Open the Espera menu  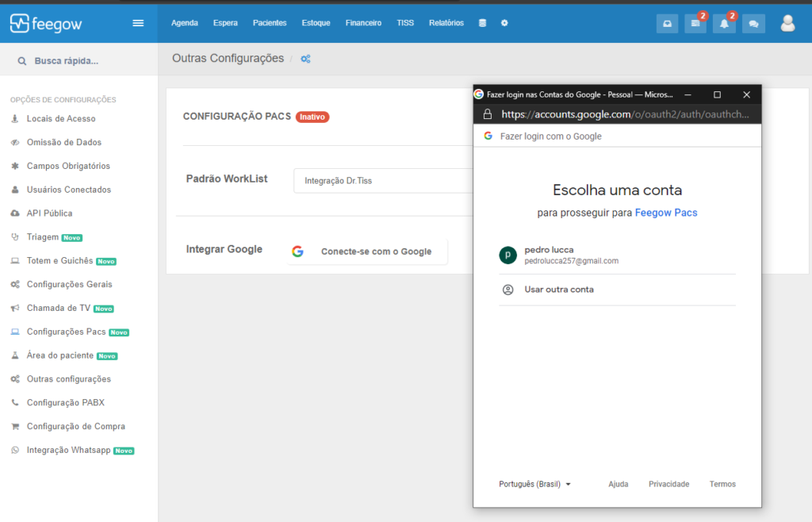225,23
